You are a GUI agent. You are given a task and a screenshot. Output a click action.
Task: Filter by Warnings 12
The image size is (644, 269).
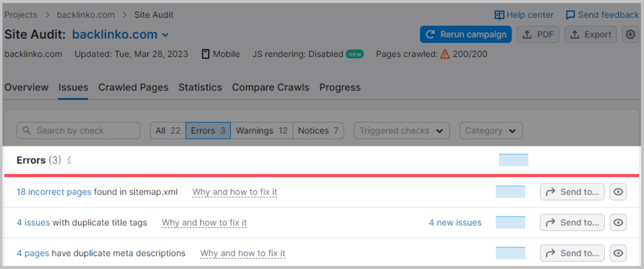click(x=262, y=130)
